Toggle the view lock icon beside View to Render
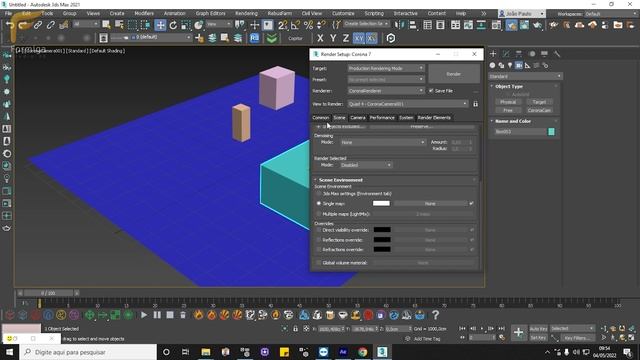 [476, 104]
